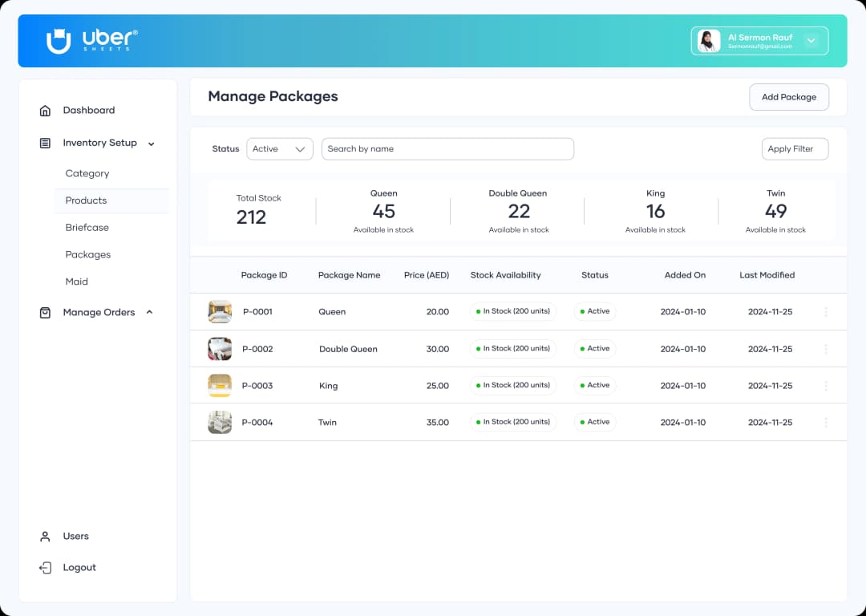Toggle the Active badge on the King package row
The height and width of the screenshot is (616, 866).
click(594, 385)
